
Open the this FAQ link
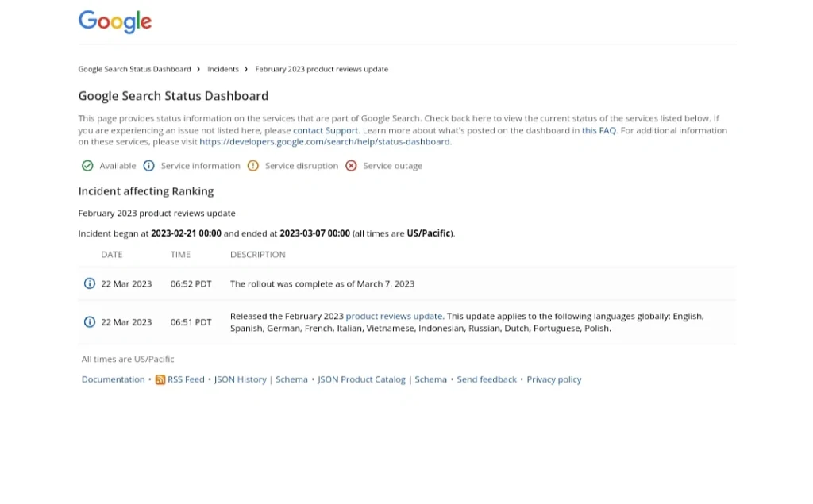[x=599, y=130]
